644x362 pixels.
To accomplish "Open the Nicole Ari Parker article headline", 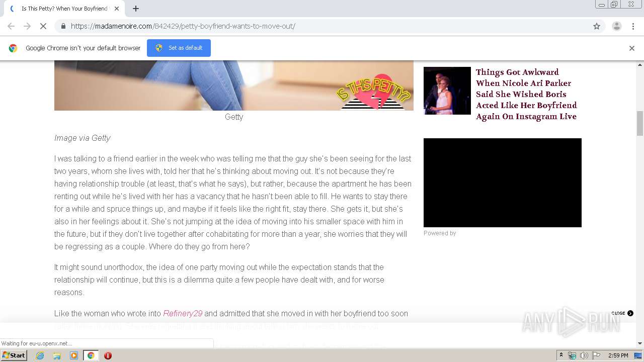I will click(526, 94).
